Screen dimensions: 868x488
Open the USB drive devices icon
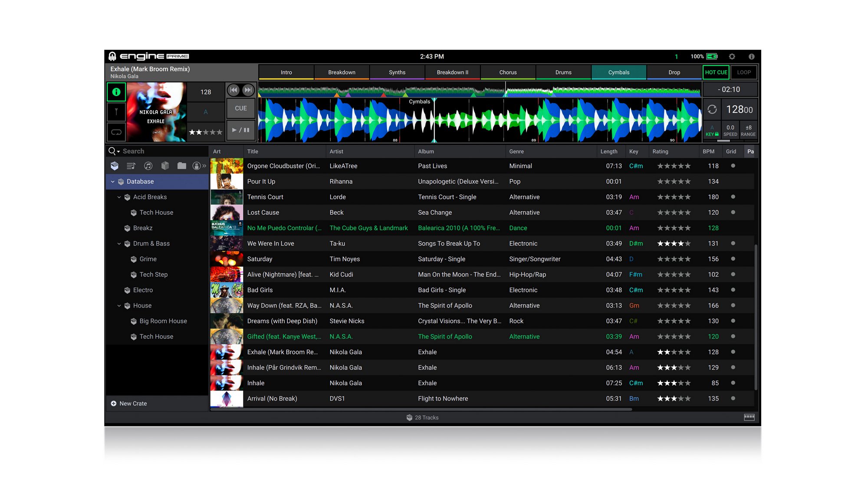(196, 166)
